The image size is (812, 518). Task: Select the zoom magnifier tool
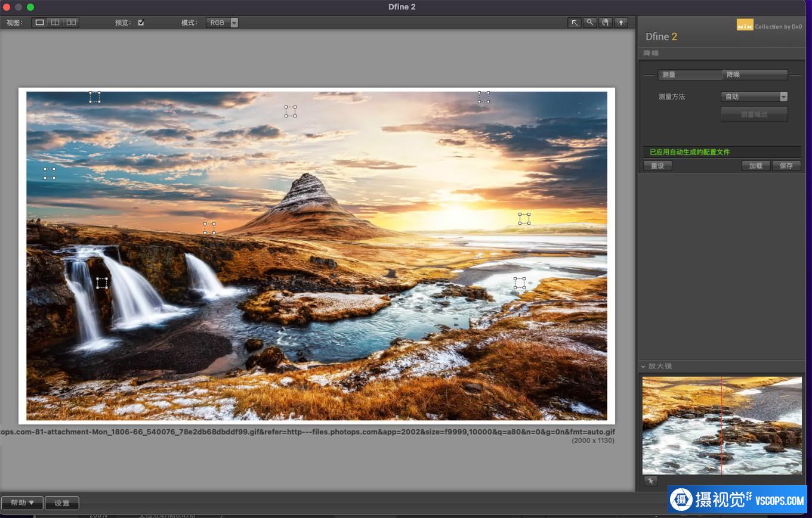pos(589,23)
